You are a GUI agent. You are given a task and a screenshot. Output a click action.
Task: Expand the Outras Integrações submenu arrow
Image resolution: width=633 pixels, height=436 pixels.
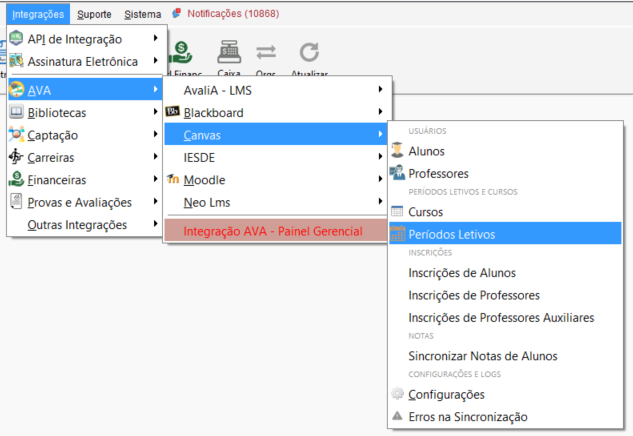click(155, 224)
